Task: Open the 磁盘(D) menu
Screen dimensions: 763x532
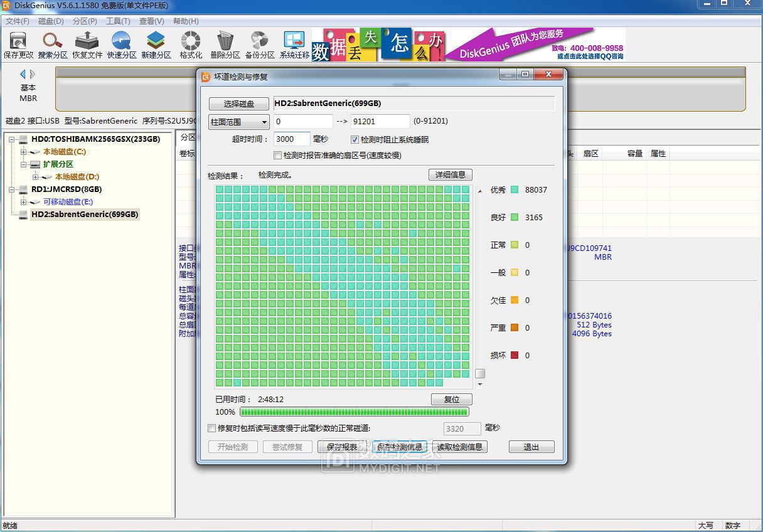Action: pos(51,21)
